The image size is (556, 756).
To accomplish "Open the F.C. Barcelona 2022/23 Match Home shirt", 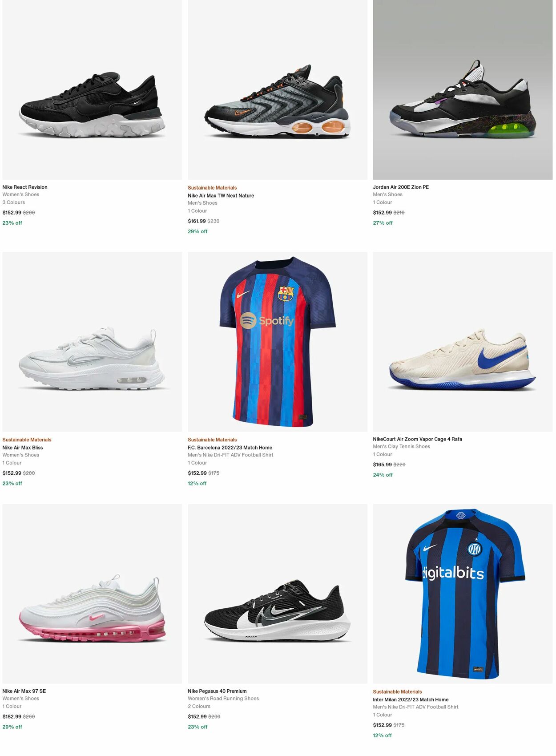I will (x=230, y=447).
